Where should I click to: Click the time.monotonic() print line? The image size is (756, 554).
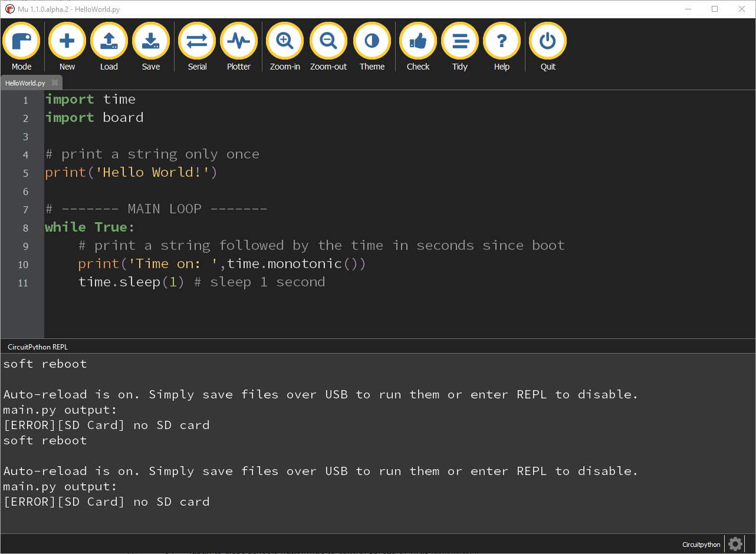click(222, 264)
